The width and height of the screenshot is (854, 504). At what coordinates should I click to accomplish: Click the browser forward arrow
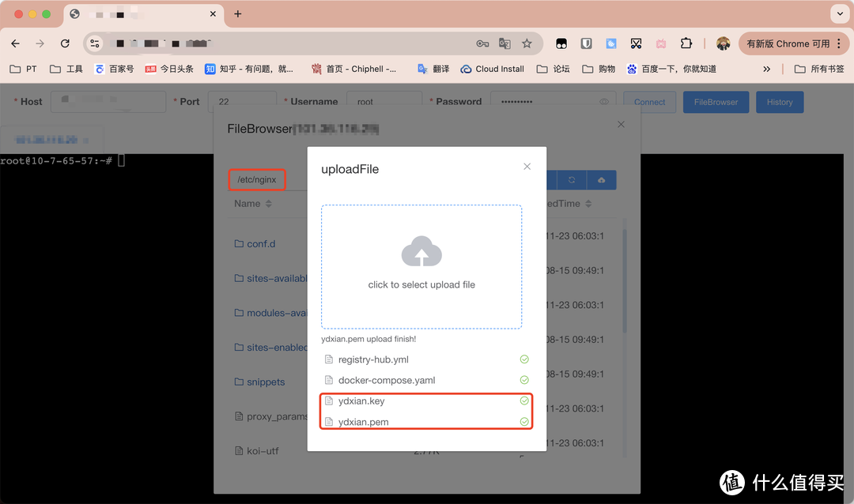point(40,43)
